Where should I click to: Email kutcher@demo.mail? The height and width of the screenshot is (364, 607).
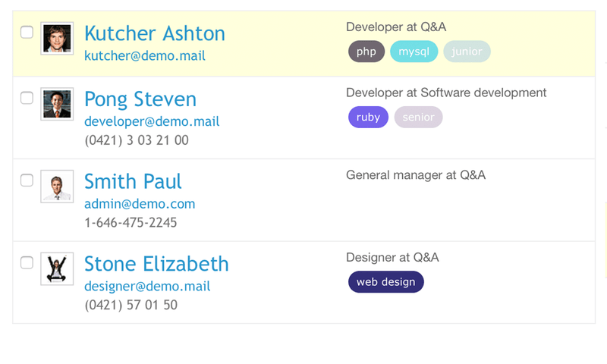tap(145, 55)
